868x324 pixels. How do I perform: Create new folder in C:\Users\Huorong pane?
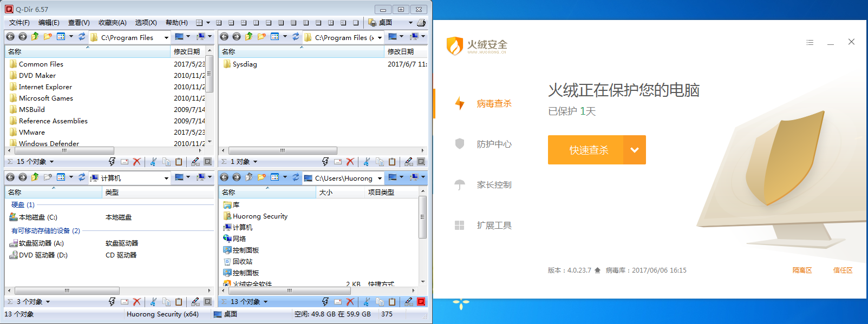pos(262,177)
